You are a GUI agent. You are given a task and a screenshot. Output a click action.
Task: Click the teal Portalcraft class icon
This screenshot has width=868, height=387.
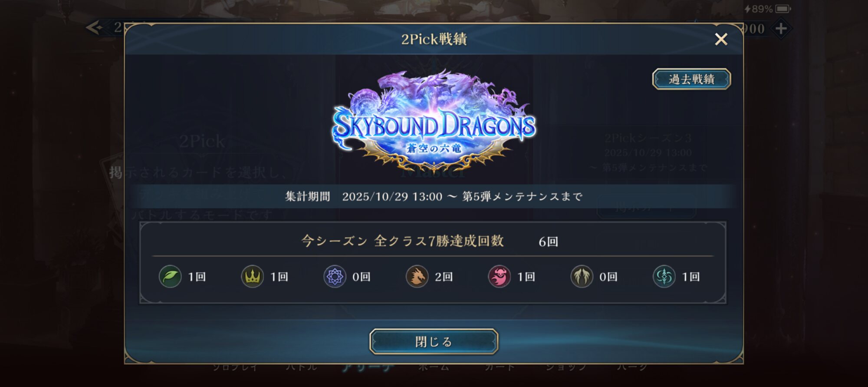pos(664,276)
